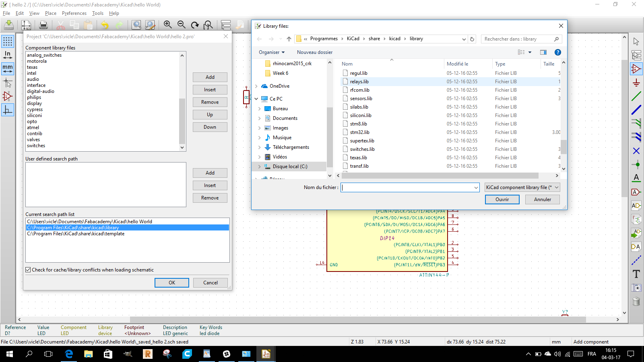
Task: Open the address bar history dropdown
Action: click(464, 39)
